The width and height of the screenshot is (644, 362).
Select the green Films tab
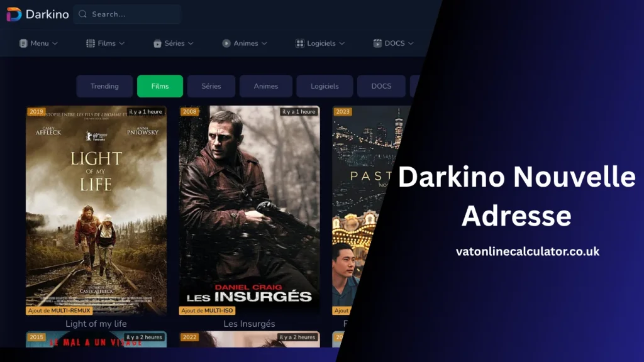point(160,86)
